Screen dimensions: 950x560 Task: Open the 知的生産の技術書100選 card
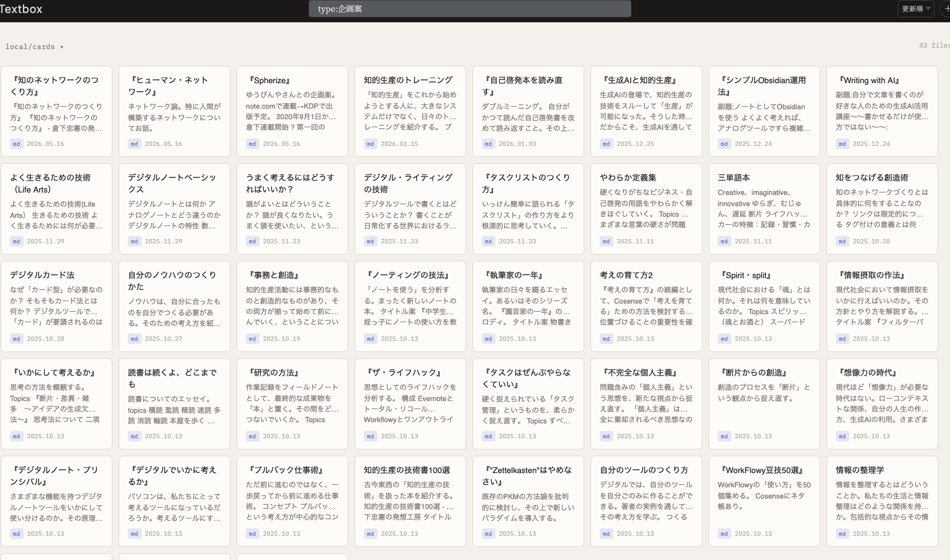click(410, 502)
